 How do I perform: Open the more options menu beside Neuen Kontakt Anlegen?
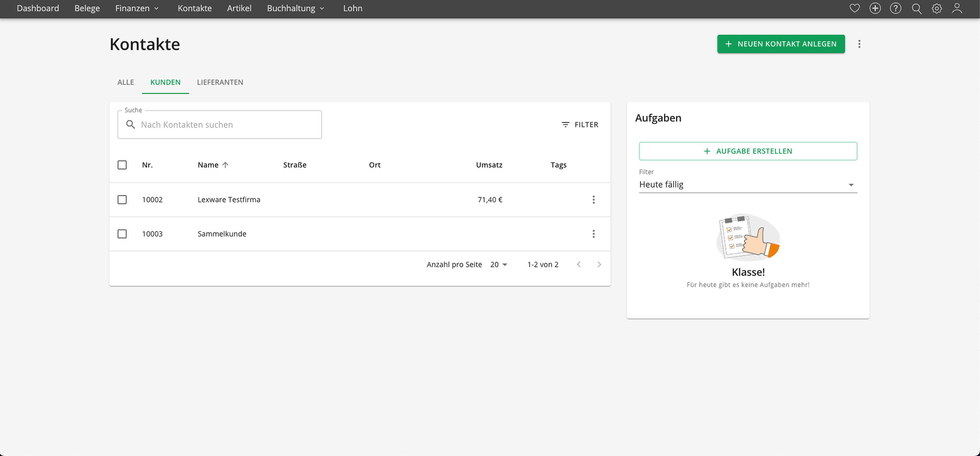click(859, 44)
